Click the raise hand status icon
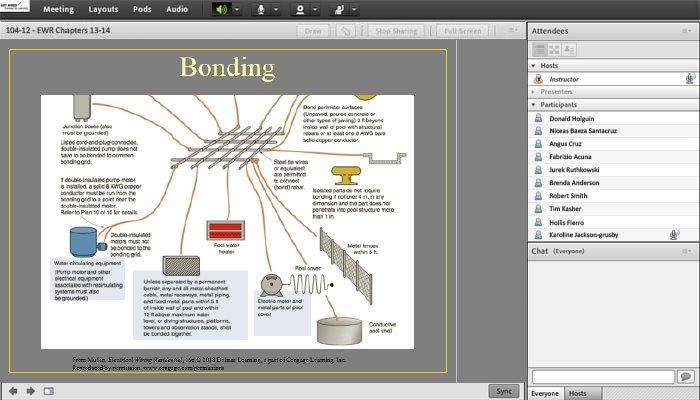The image size is (700, 400). [337, 9]
